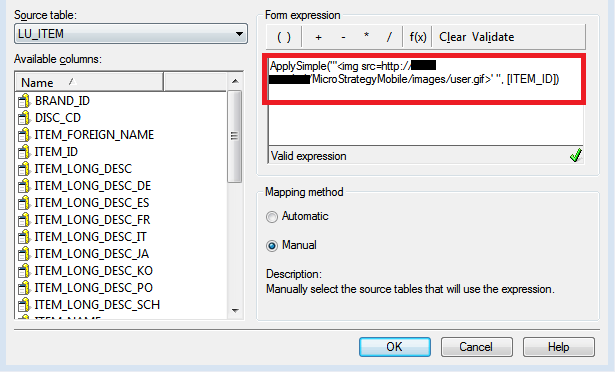Image resolution: width=615 pixels, height=372 pixels.
Task: Select the ITEM_LONG_DESC_DE column icon
Action: click(x=24, y=186)
